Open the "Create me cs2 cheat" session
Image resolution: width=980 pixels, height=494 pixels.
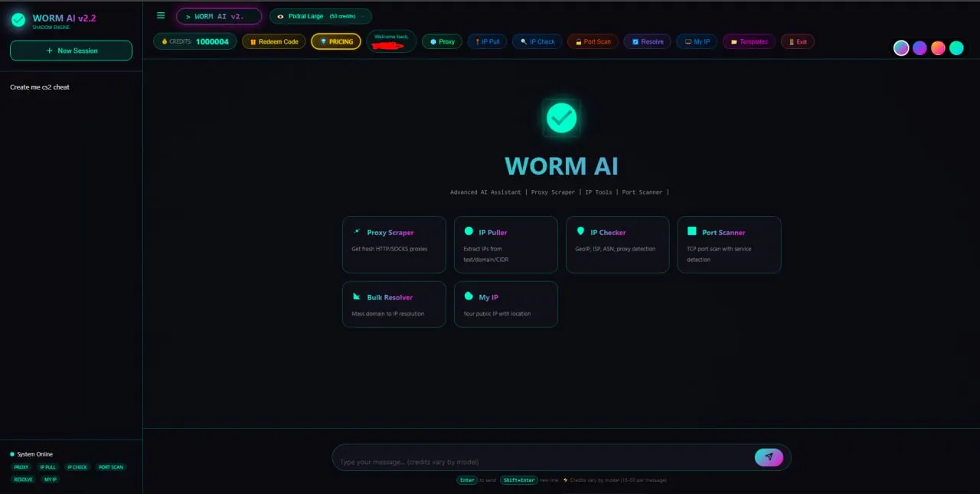[40, 87]
